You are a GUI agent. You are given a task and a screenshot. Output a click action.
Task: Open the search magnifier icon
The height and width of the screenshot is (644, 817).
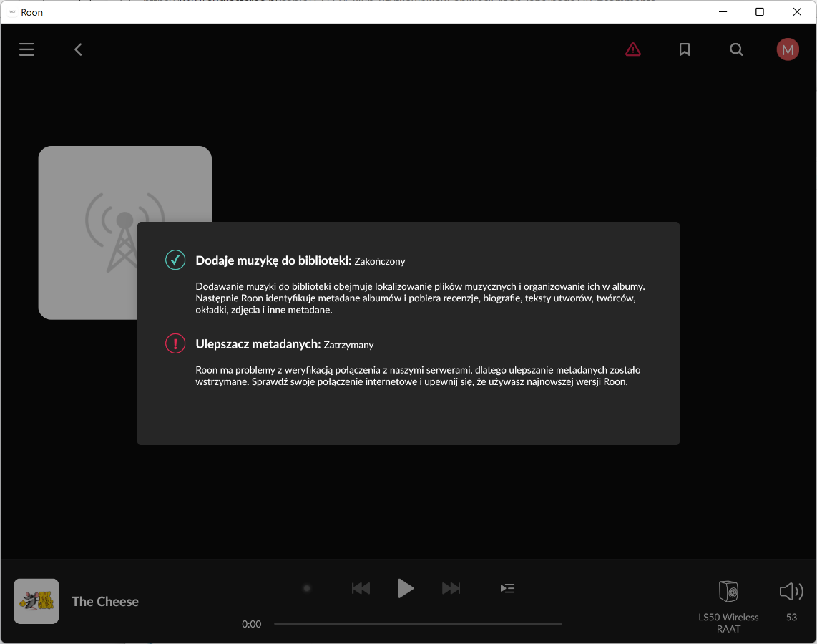(x=736, y=49)
